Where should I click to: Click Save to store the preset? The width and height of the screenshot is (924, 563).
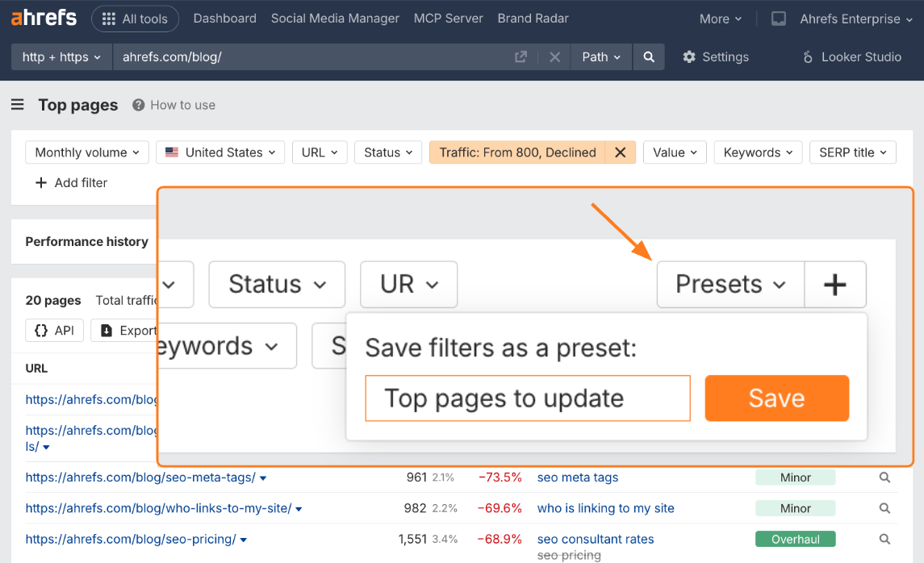coord(776,398)
